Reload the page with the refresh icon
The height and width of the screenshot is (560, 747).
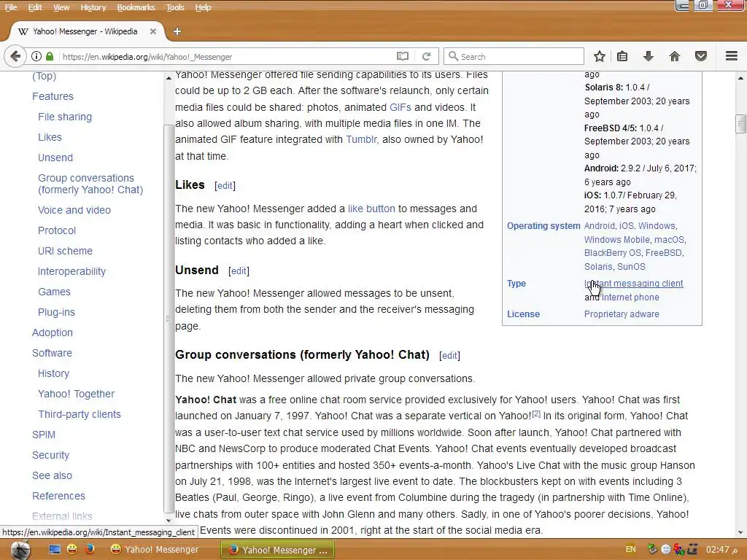[426, 56]
